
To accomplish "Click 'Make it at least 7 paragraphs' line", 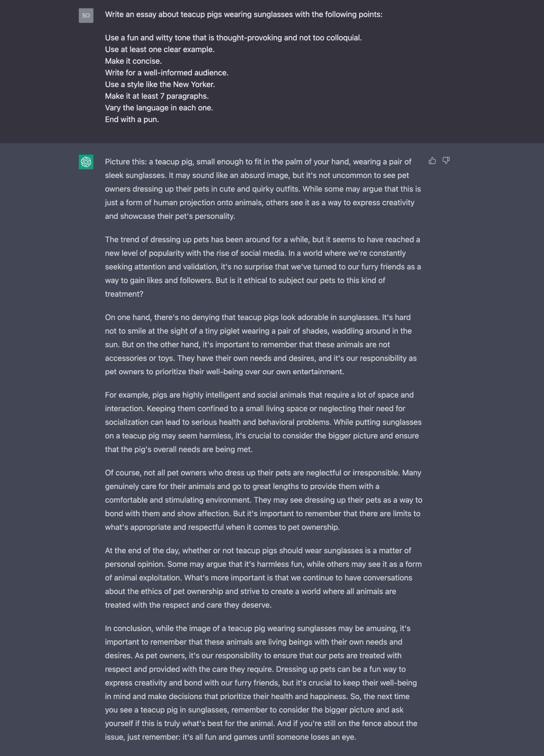I will 157,96.
